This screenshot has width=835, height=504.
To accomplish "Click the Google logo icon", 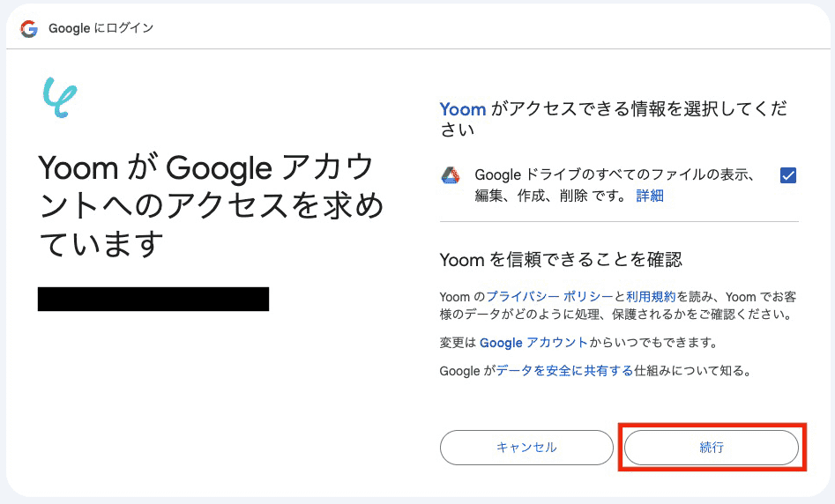I will (29, 28).
